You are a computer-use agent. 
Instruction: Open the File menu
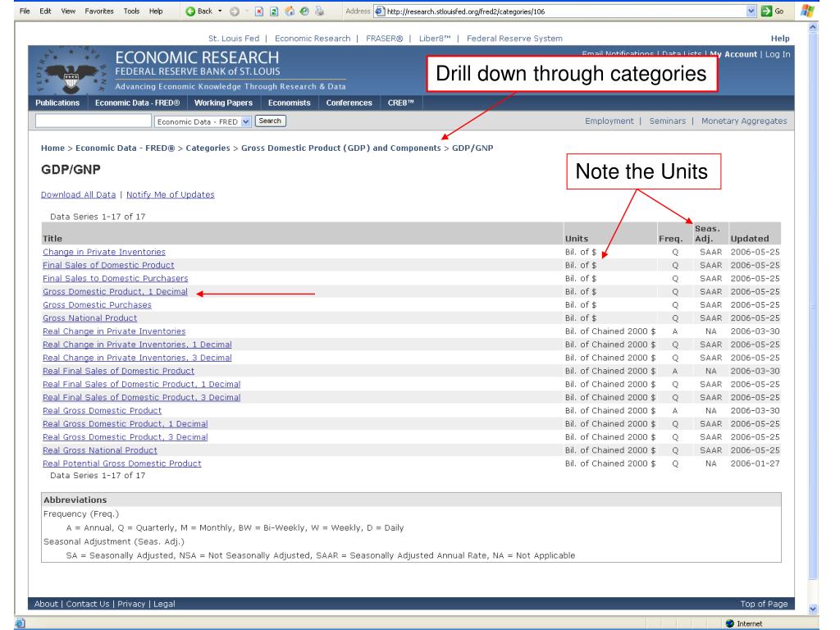pos(25,11)
